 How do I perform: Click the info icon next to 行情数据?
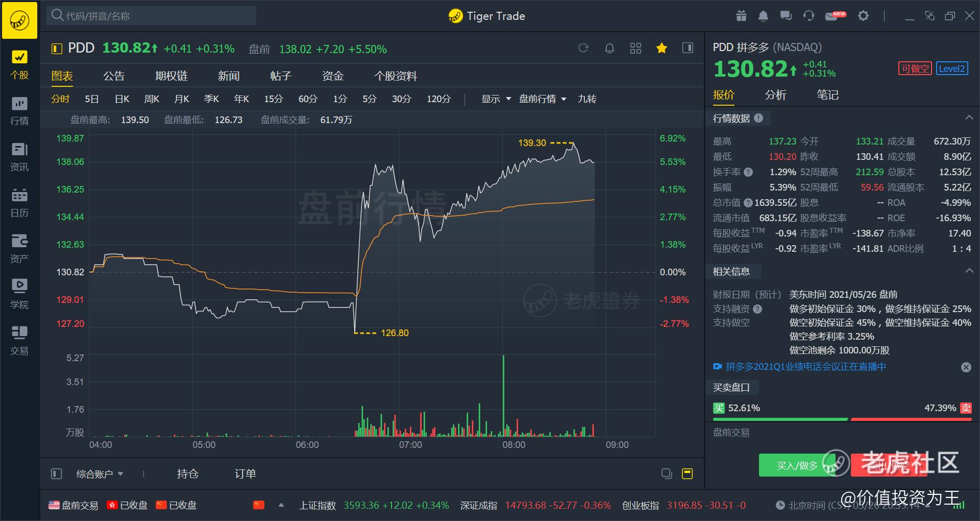758,118
